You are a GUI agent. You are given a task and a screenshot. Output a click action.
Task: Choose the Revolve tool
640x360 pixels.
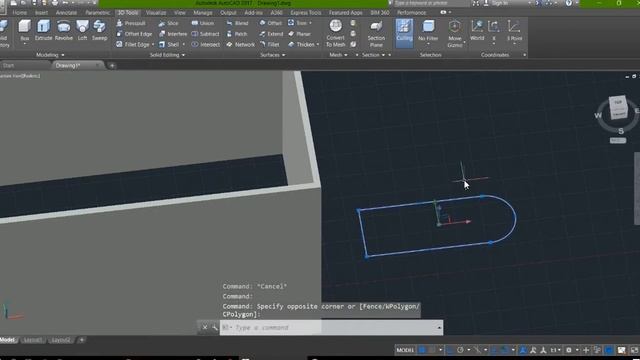64,31
